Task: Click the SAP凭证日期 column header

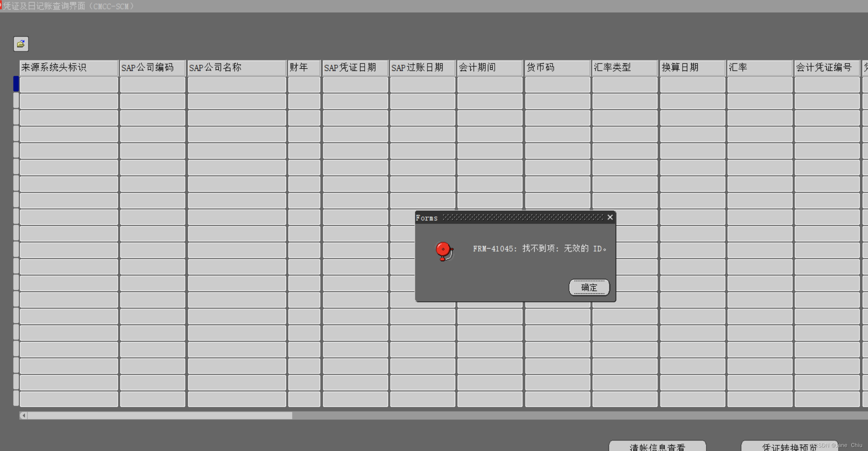Action: 355,68
